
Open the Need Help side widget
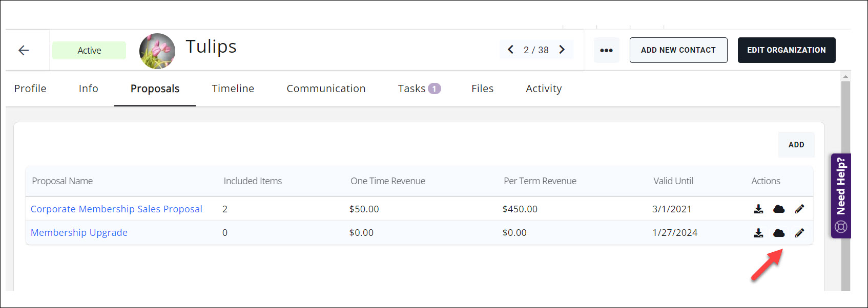point(841,195)
